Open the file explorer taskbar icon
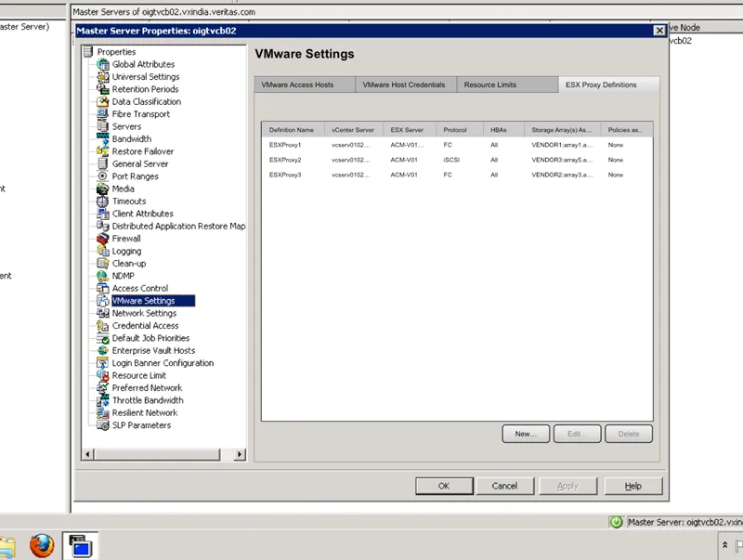743x560 pixels. click(x=7, y=547)
